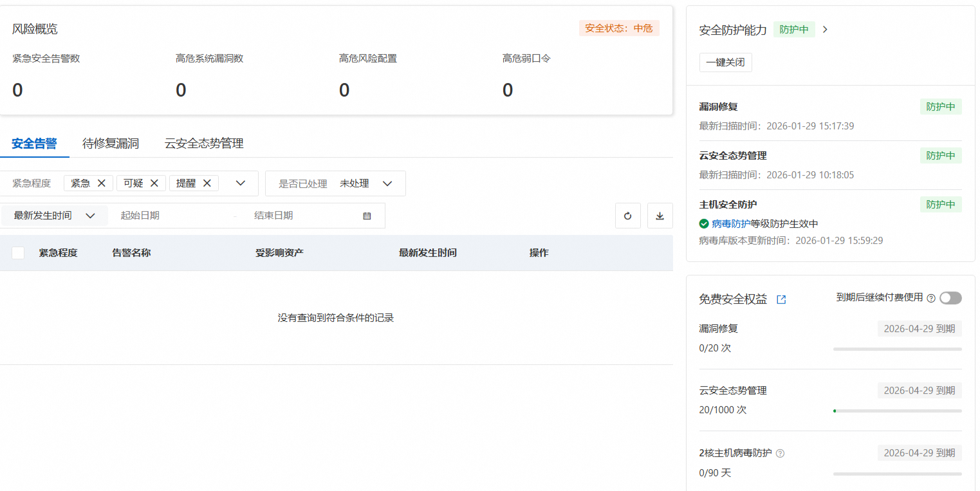Switch to the 待修复漏洞 tab
Viewport: 980px width, 491px height.
[111, 144]
